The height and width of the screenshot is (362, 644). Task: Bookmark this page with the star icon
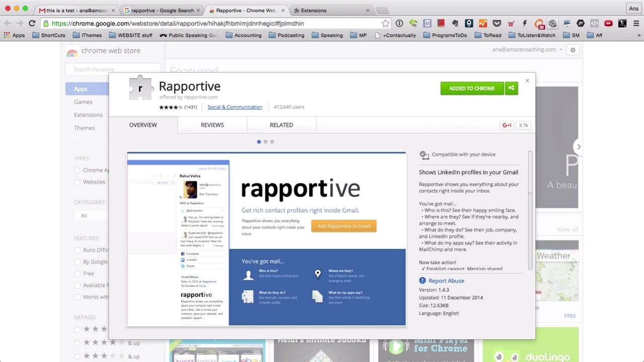point(385,23)
